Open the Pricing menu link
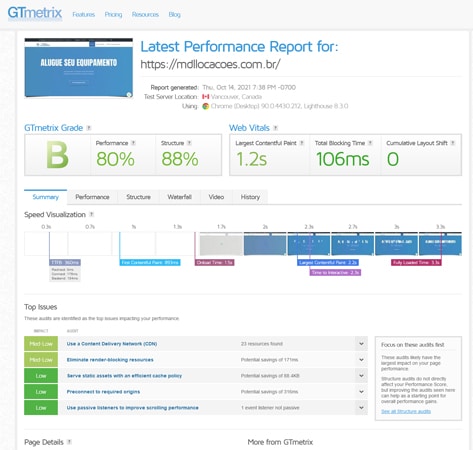This screenshot has height=450, width=473. (113, 14)
